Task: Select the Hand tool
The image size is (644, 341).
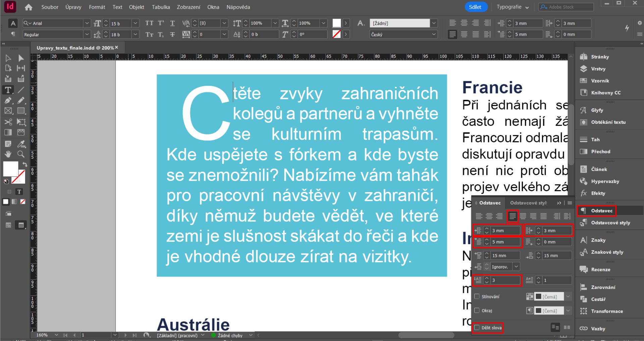Action: click(x=8, y=154)
